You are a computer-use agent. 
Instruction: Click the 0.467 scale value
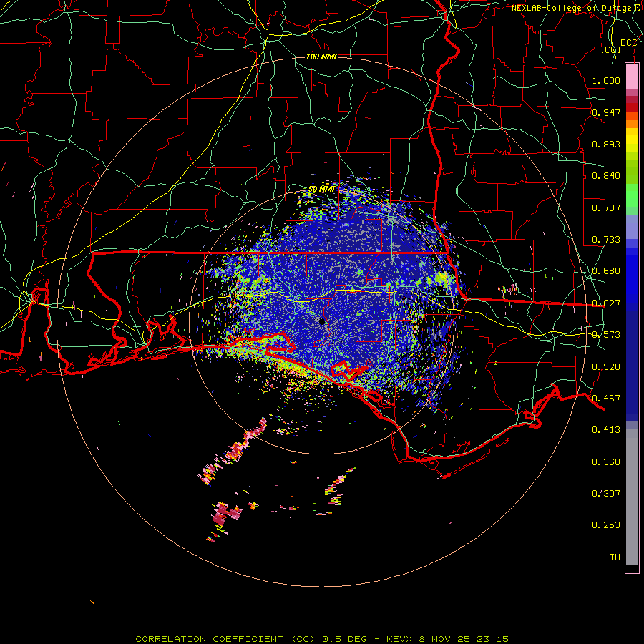[x=606, y=399]
